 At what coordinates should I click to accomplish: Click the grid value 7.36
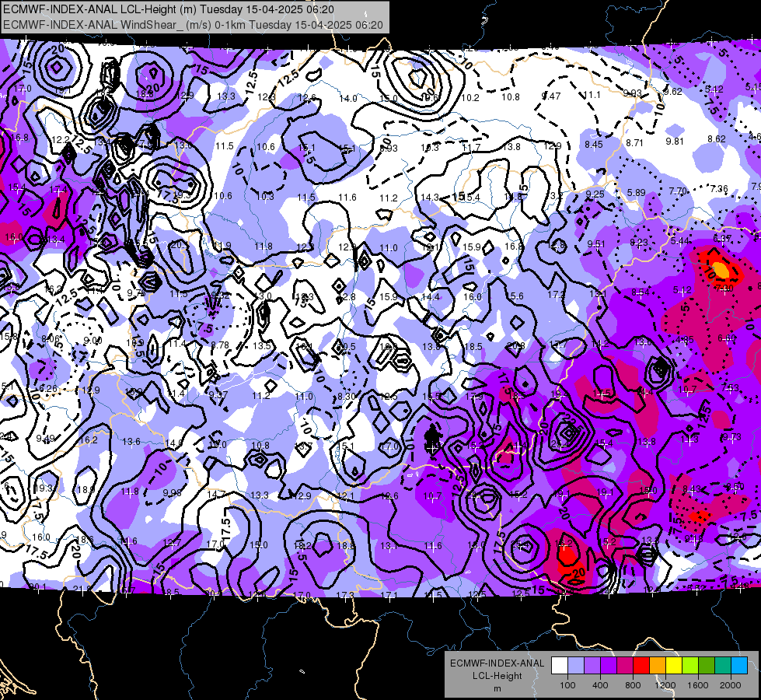(719, 188)
